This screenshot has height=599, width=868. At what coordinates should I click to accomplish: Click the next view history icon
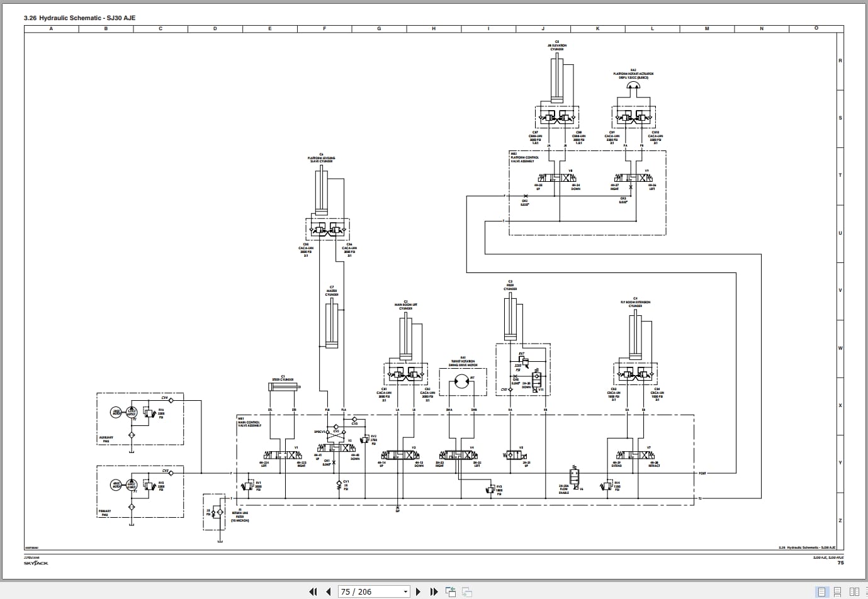point(466,591)
